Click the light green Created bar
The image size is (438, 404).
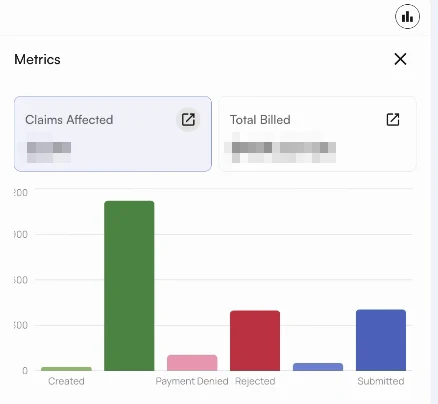(x=66, y=369)
